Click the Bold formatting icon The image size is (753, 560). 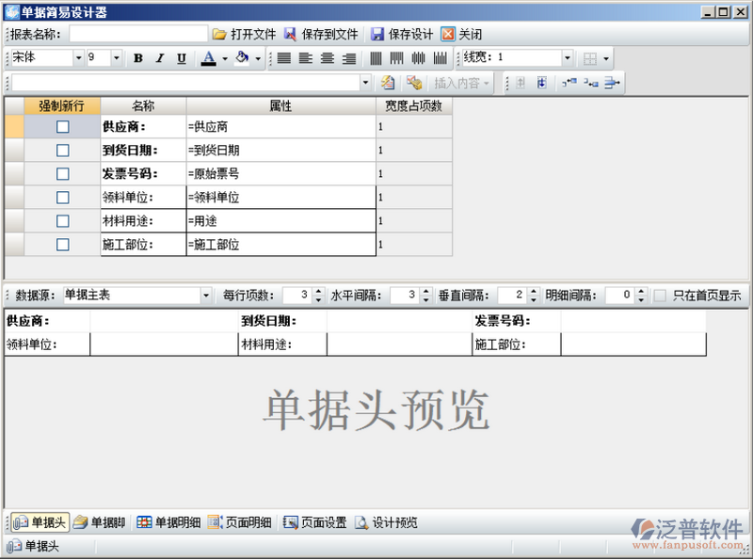coord(137,58)
